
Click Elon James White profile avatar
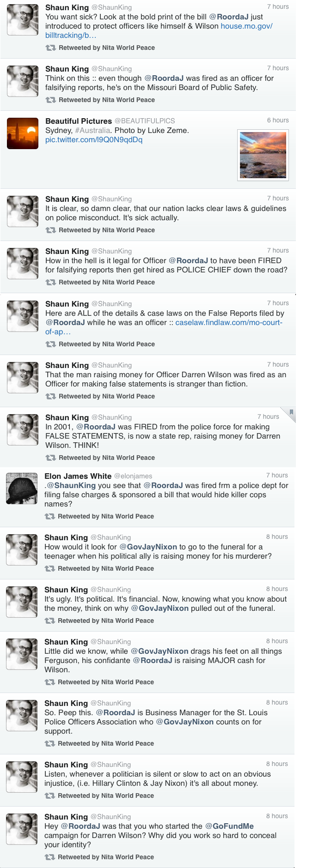(x=22, y=488)
